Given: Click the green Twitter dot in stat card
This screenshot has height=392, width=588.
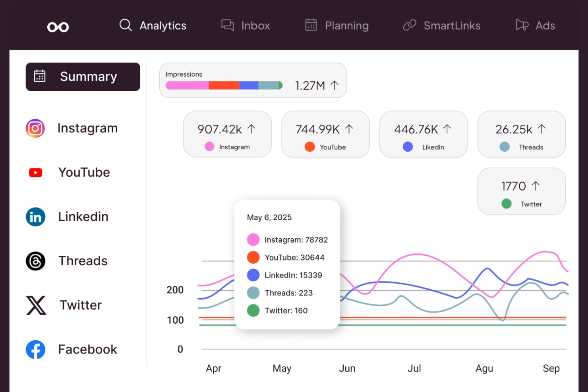Looking at the screenshot, I should [507, 204].
